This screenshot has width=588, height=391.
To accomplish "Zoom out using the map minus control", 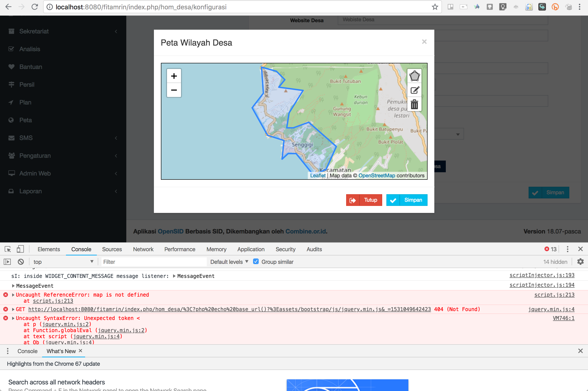I will [174, 90].
